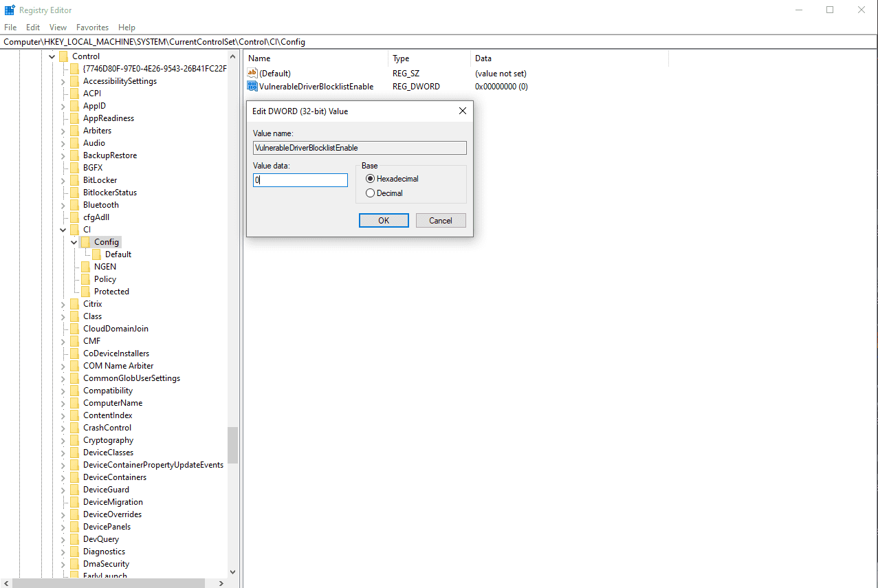Click the tree scroll up arrow

[x=233, y=56]
